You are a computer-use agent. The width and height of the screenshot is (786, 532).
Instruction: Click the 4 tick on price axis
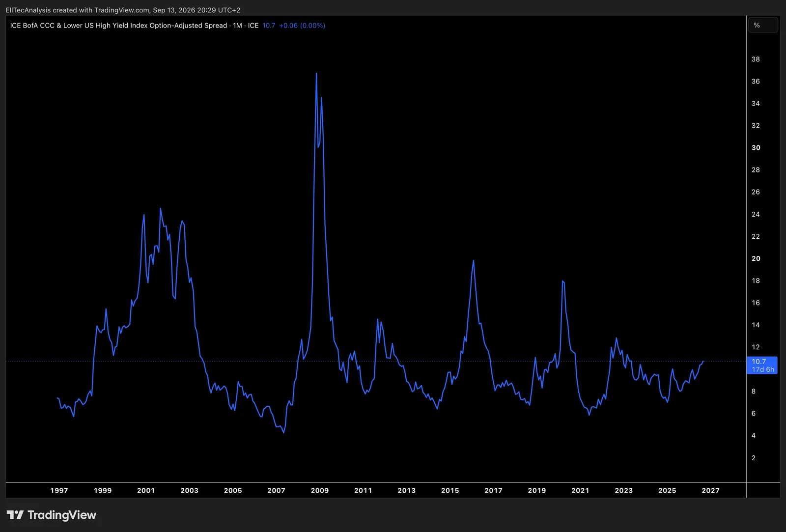[754, 436]
